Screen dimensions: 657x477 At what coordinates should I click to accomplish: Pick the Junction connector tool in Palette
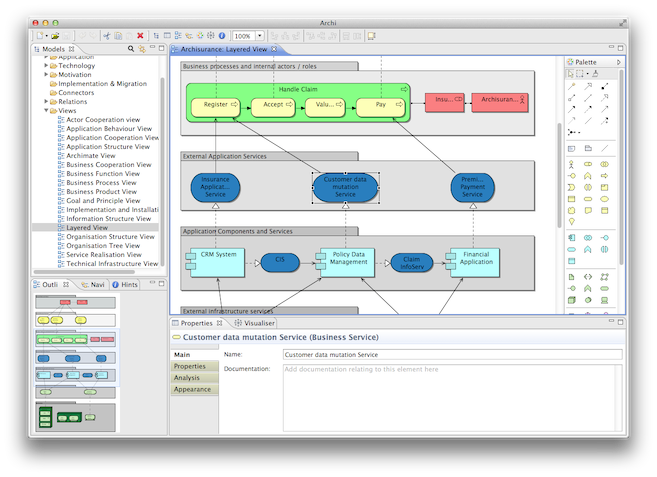(573, 132)
